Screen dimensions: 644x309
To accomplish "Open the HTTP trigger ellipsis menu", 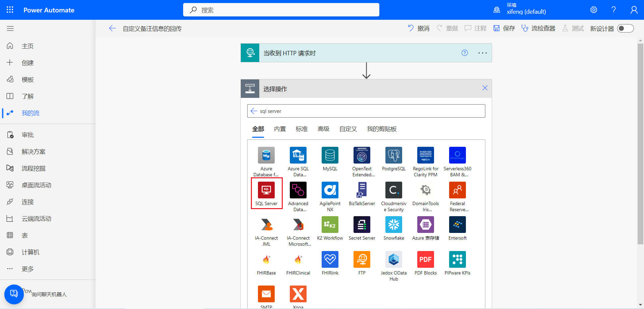I will (483, 53).
